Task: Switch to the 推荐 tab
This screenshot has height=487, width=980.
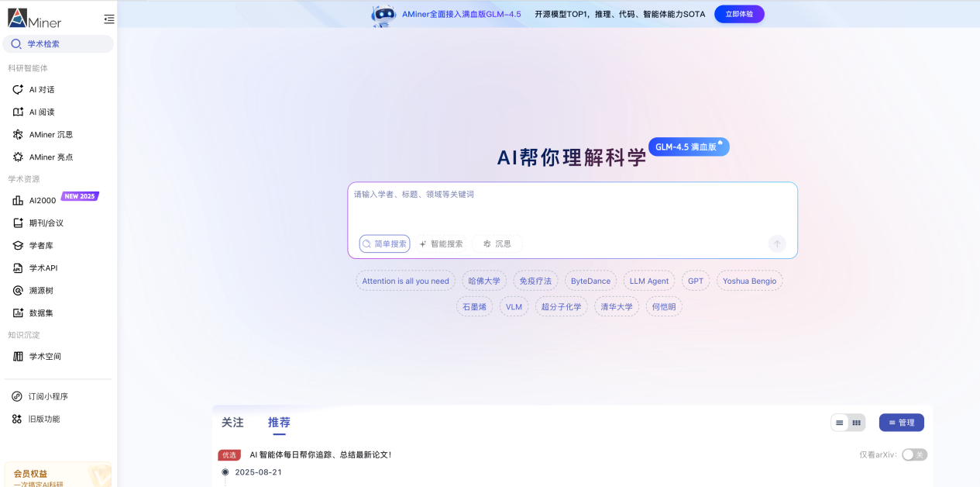Action: click(x=279, y=423)
